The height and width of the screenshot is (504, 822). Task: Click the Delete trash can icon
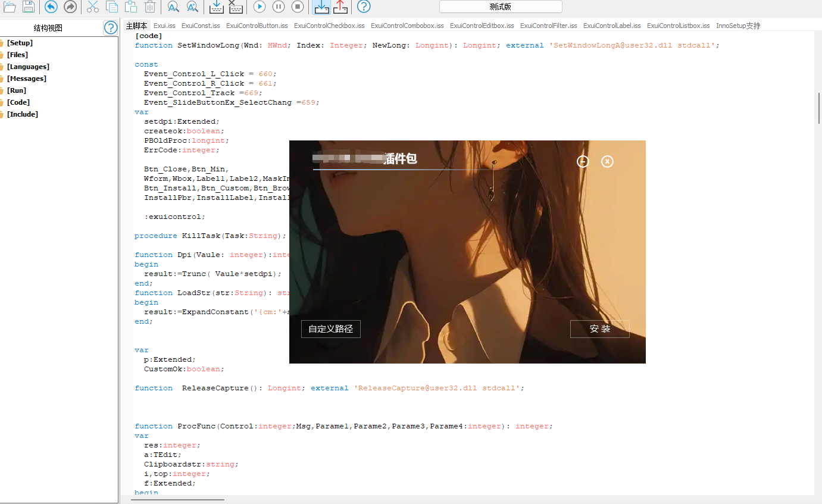150,7
